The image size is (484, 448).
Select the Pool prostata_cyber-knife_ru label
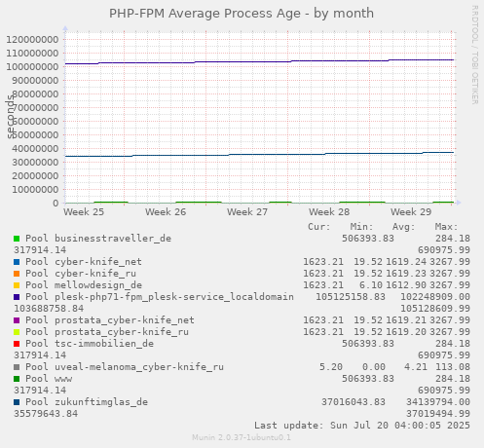pyautogui.click(x=107, y=332)
